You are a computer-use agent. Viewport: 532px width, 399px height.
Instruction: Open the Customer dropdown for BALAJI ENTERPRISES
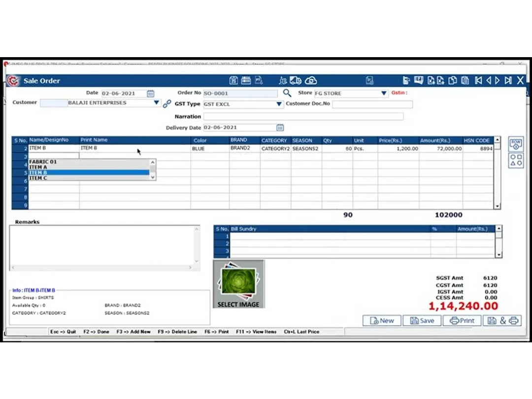click(x=156, y=103)
